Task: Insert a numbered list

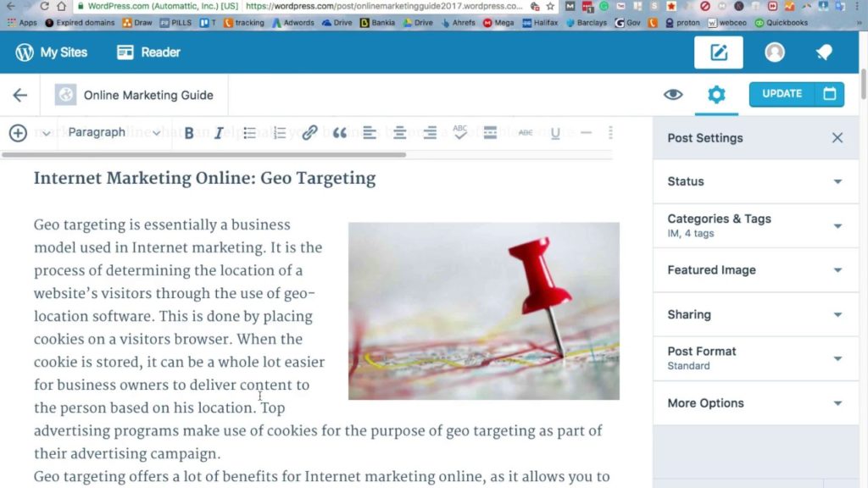Action: (x=279, y=133)
